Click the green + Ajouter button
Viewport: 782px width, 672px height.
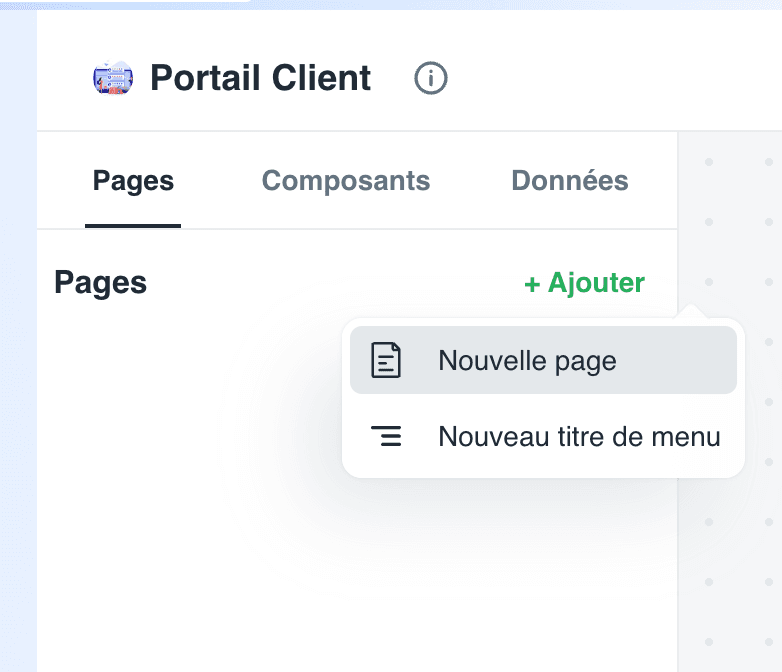(x=585, y=283)
